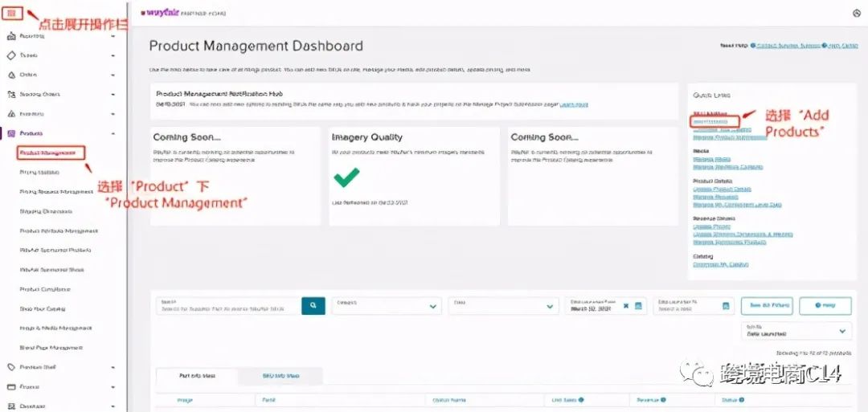
Task: Open Product Attribute Management in sidebar
Action: tap(59, 230)
